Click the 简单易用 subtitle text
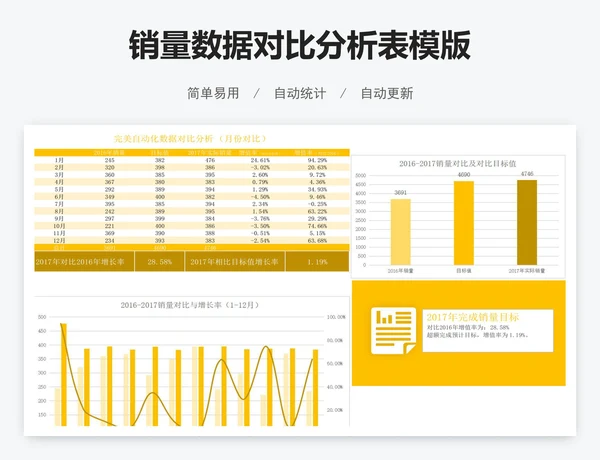 [213, 93]
